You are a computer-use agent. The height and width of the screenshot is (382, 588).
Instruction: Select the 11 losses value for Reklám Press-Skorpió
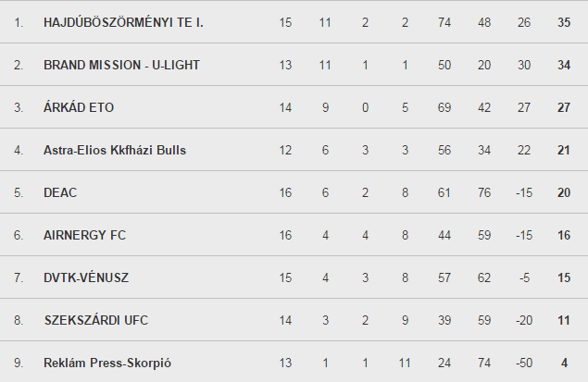[x=405, y=363]
